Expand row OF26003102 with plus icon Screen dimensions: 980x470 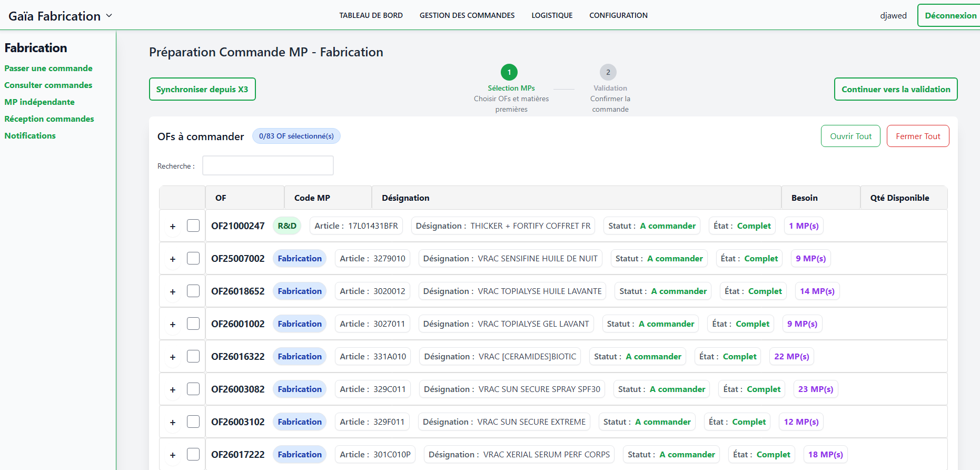[x=173, y=423]
